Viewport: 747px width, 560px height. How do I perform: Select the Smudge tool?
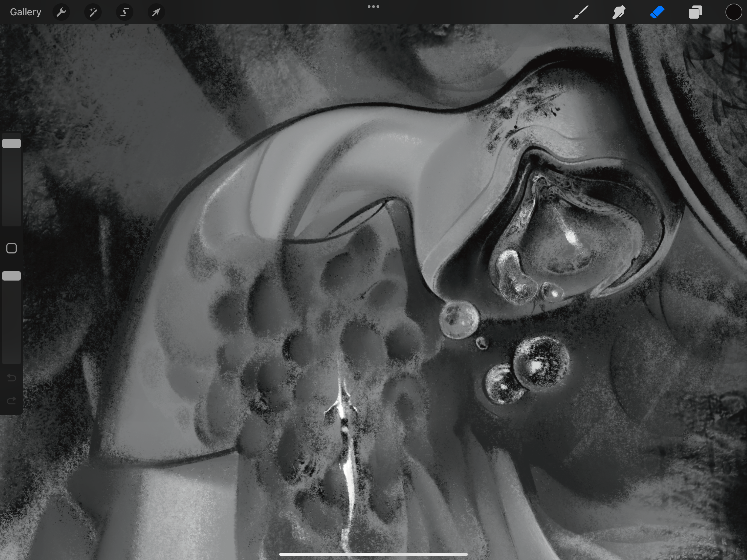[x=619, y=12]
